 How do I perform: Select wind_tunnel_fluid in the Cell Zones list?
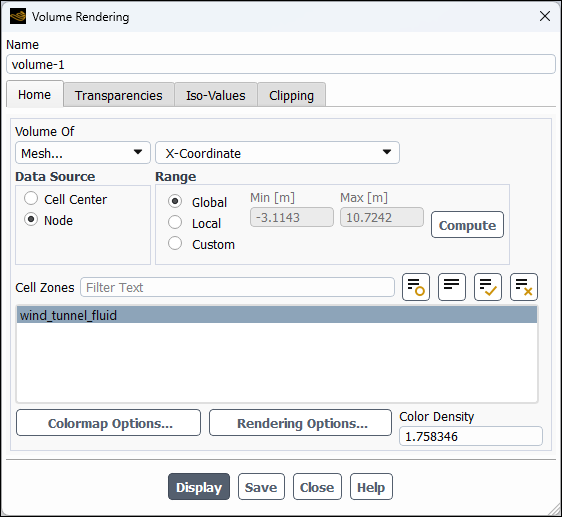277,315
